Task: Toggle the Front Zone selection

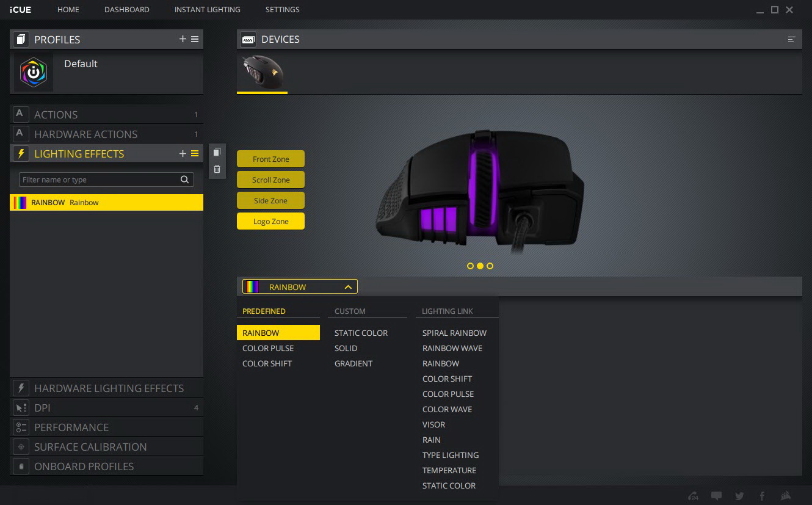Action: click(x=270, y=159)
